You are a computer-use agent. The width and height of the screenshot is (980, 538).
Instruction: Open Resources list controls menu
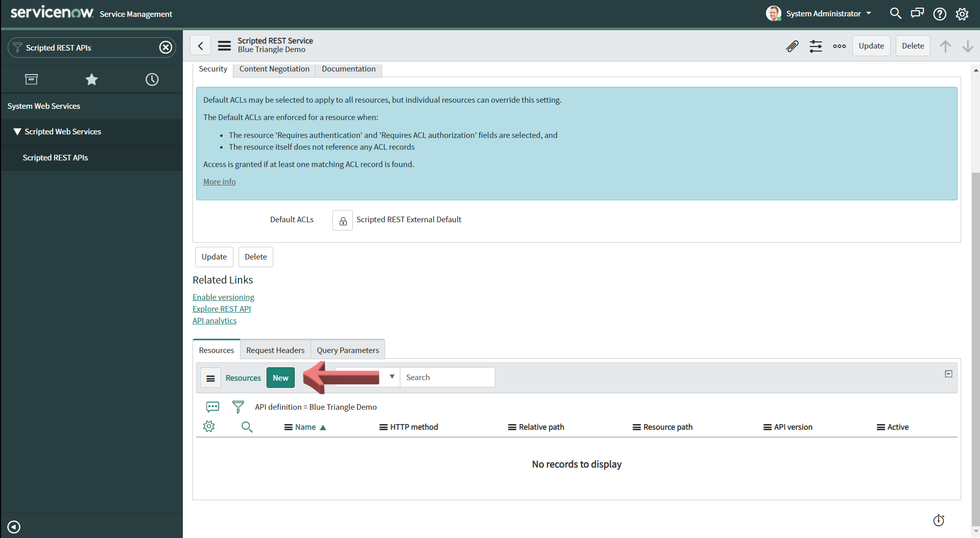pyautogui.click(x=210, y=378)
